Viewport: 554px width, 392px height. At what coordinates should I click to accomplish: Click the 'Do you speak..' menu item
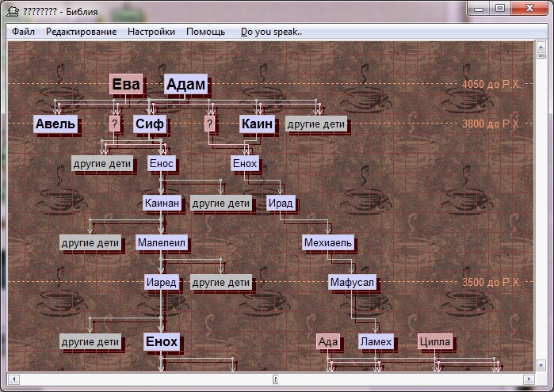pos(271,32)
